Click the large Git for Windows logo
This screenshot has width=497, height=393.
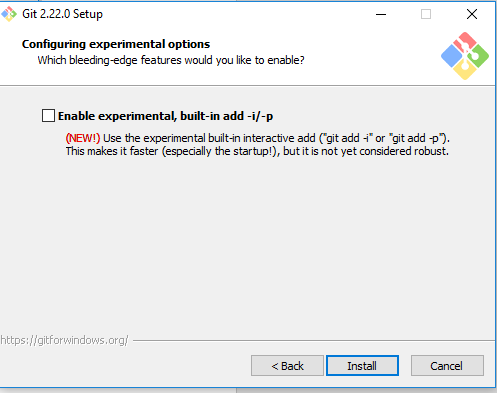465,56
